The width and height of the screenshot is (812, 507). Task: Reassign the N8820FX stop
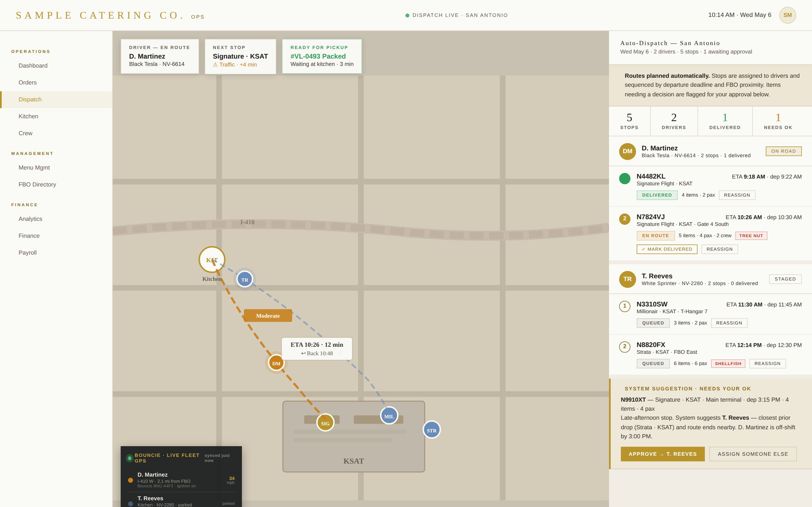tap(767, 363)
